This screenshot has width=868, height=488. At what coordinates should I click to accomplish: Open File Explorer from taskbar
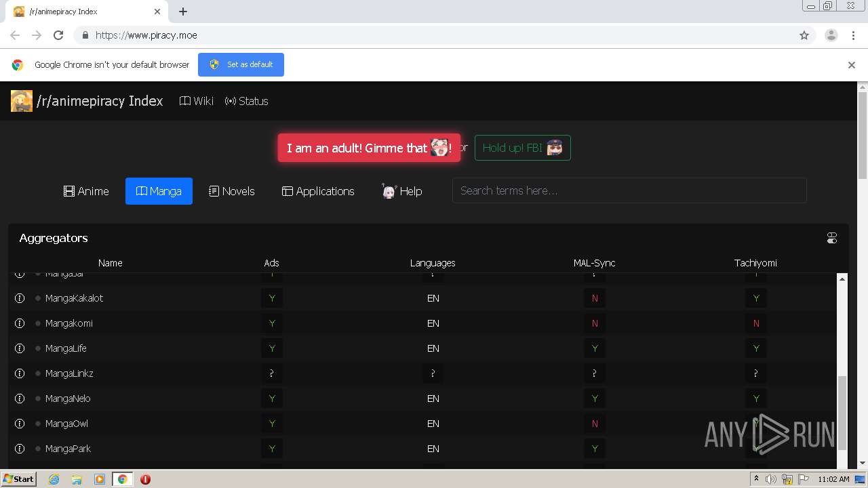[x=77, y=479]
